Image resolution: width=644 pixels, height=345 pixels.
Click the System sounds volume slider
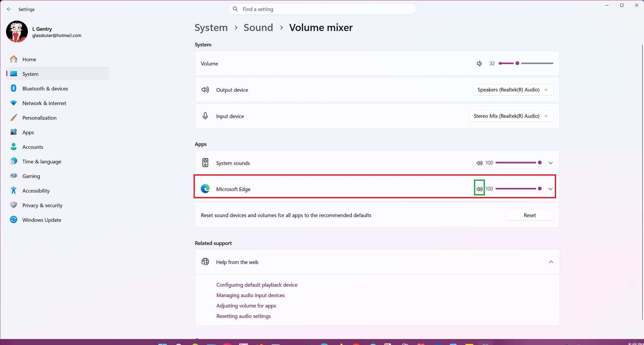519,163
